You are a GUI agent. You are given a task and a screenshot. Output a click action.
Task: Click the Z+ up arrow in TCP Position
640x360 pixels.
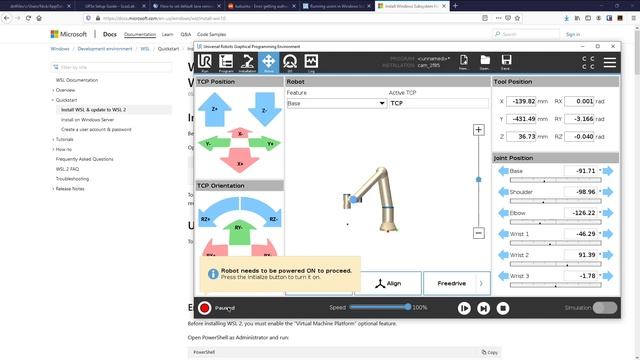[215, 109]
